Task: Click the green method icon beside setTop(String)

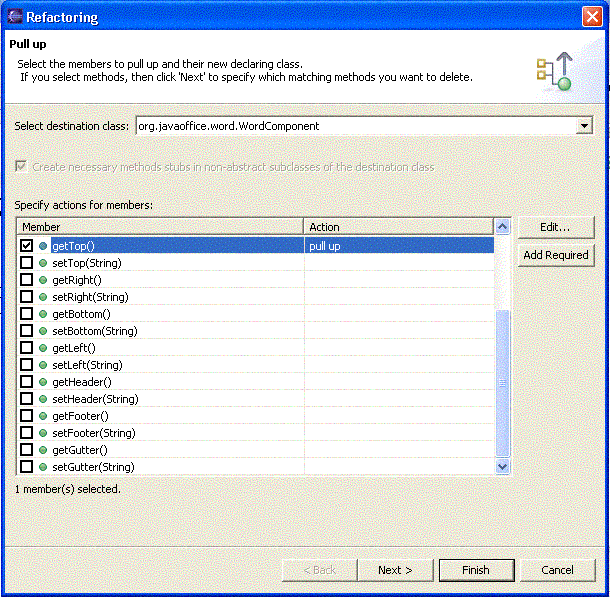Action: [43, 263]
